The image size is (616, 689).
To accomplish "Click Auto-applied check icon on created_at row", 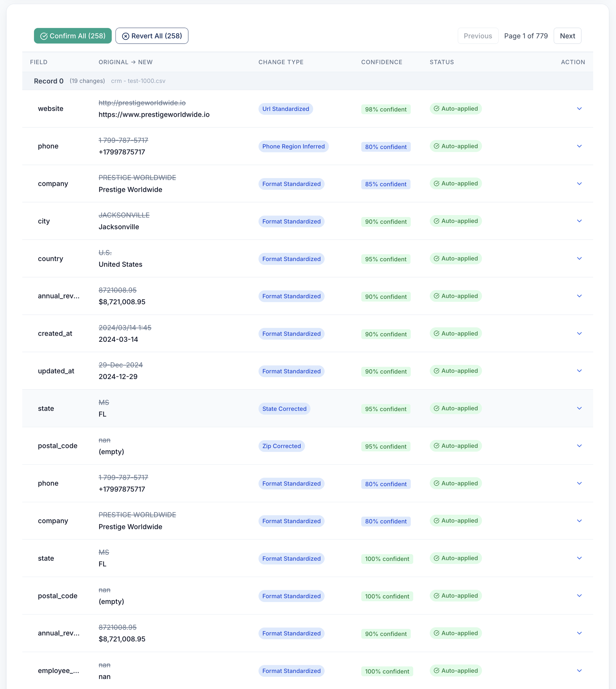I will click(x=437, y=333).
